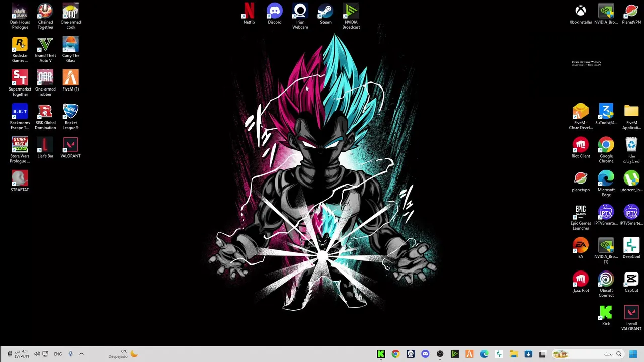Select the VALORANT shortcut on left side
The width and height of the screenshot is (644, 362).
71,148
